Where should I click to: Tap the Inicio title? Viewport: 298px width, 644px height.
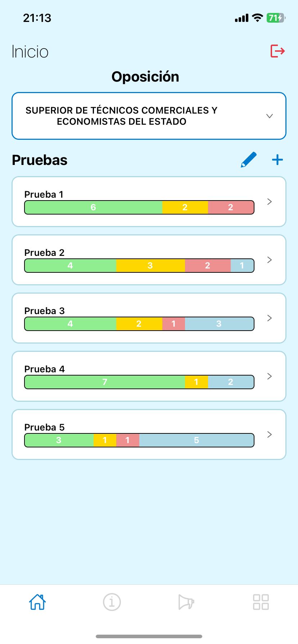[30, 51]
